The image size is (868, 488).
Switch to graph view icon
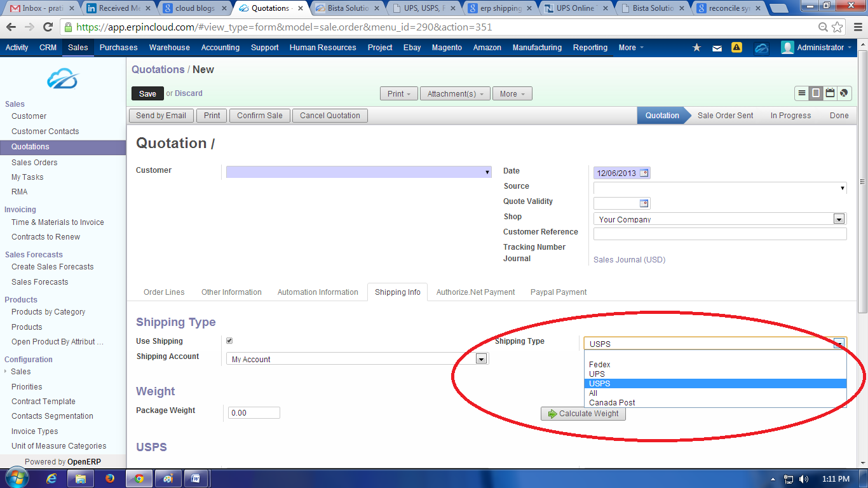point(844,93)
